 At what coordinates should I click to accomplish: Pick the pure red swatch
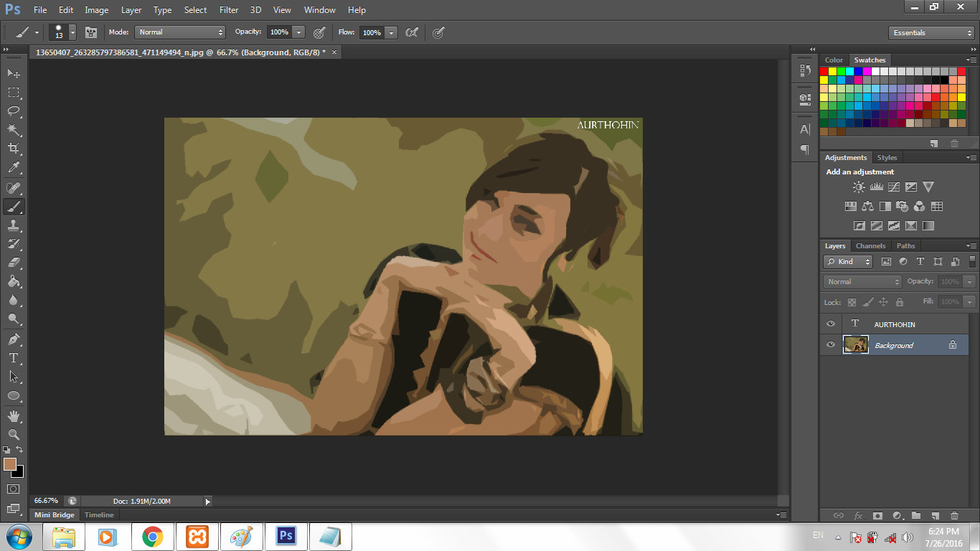point(824,71)
